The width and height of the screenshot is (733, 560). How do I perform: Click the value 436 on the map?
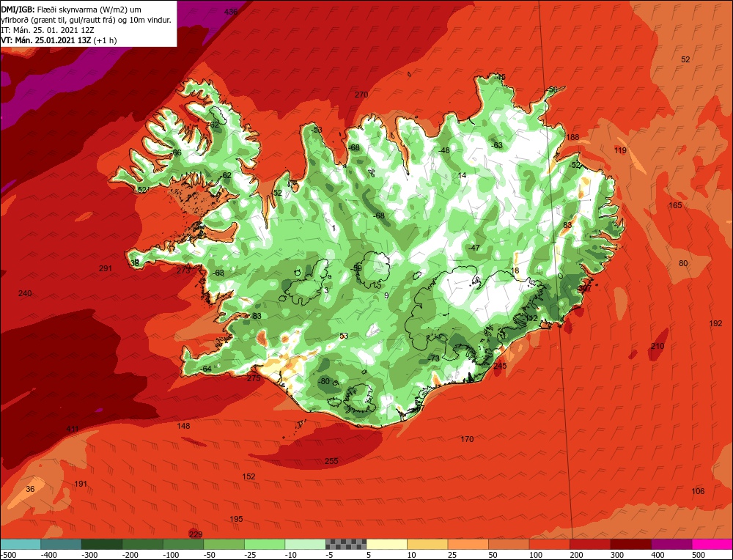coord(231,12)
